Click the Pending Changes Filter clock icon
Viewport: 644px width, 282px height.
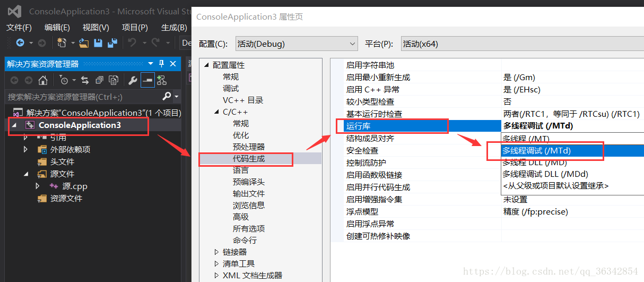pos(64,80)
